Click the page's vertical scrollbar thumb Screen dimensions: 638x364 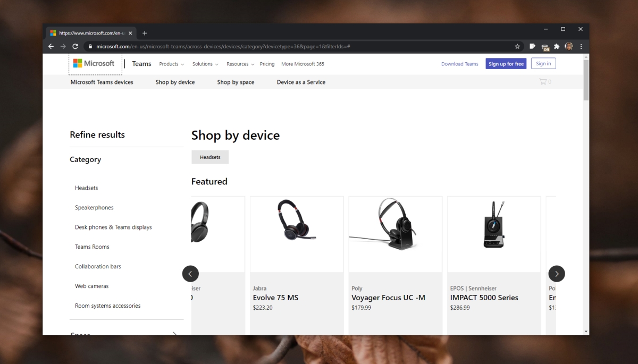(x=586, y=80)
